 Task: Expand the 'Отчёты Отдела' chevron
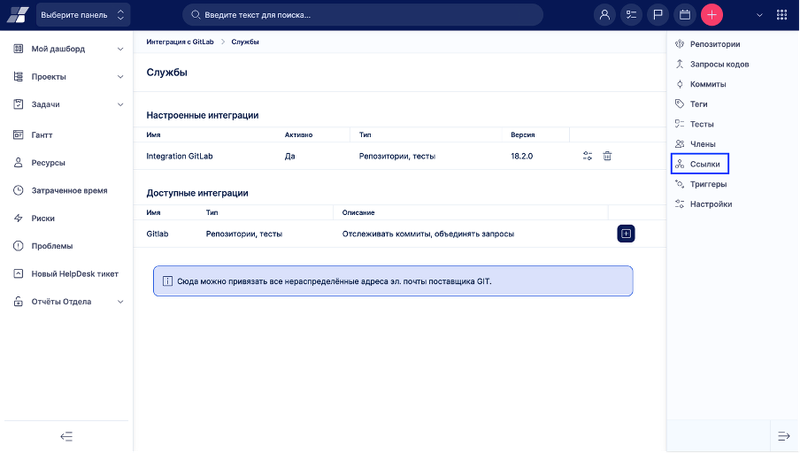click(x=120, y=301)
